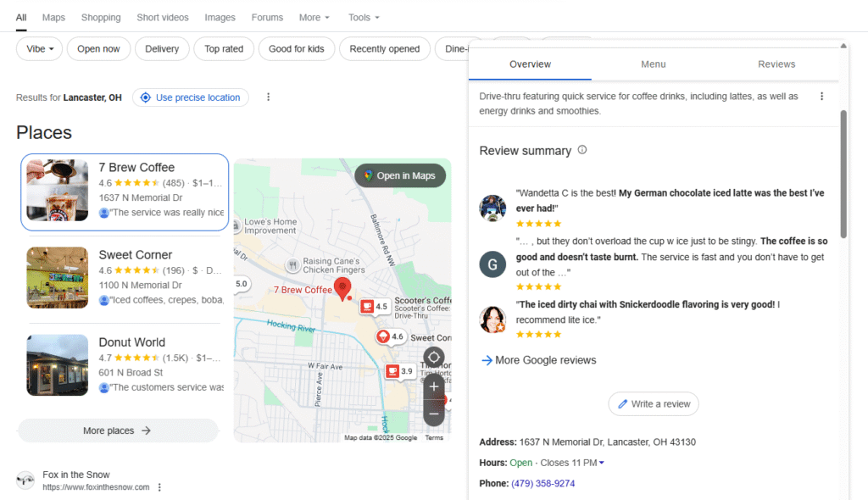
Task: Zoom in on the map with plus button
Action: (434, 386)
